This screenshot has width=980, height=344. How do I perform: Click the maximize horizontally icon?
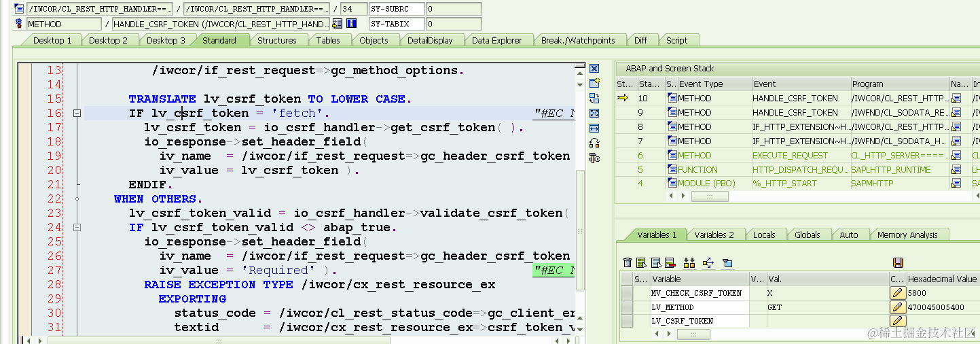[x=594, y=128]
